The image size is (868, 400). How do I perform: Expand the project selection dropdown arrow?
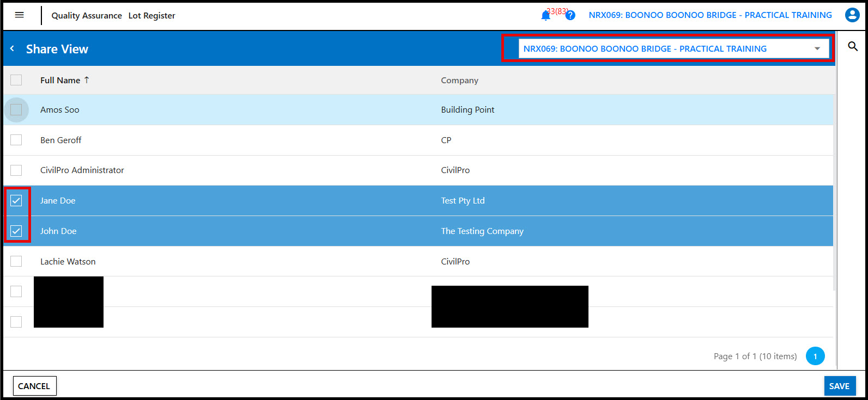pyautogui.click(x=817, y=49)
